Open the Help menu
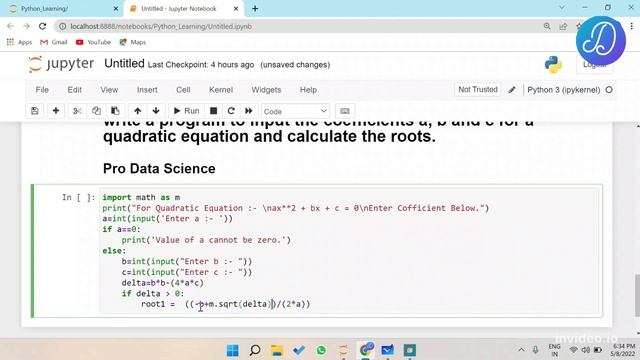The height and width of the screenshot is (360, 640). 308,90
